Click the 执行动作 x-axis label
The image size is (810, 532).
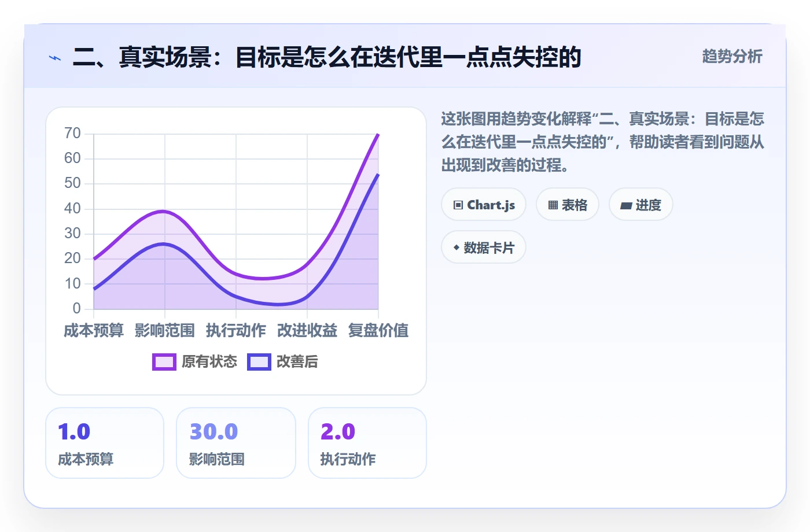click(x=236, y=331)
